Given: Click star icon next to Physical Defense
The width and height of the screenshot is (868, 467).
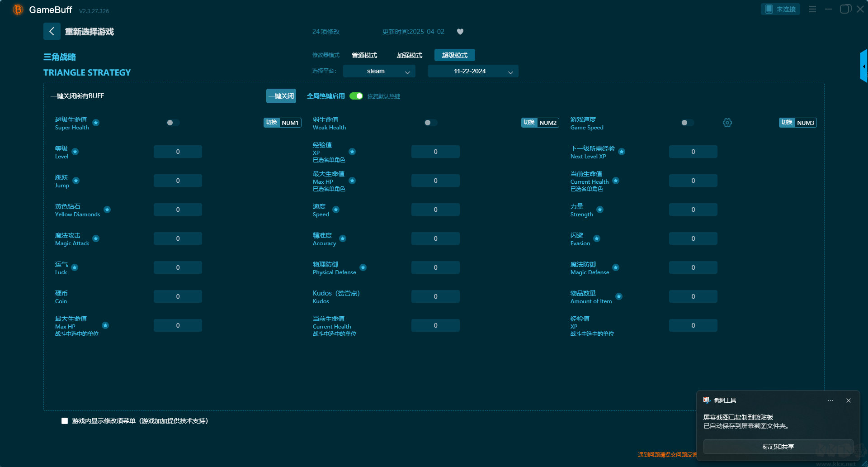Looking at the screenshot, I should 363,267.
